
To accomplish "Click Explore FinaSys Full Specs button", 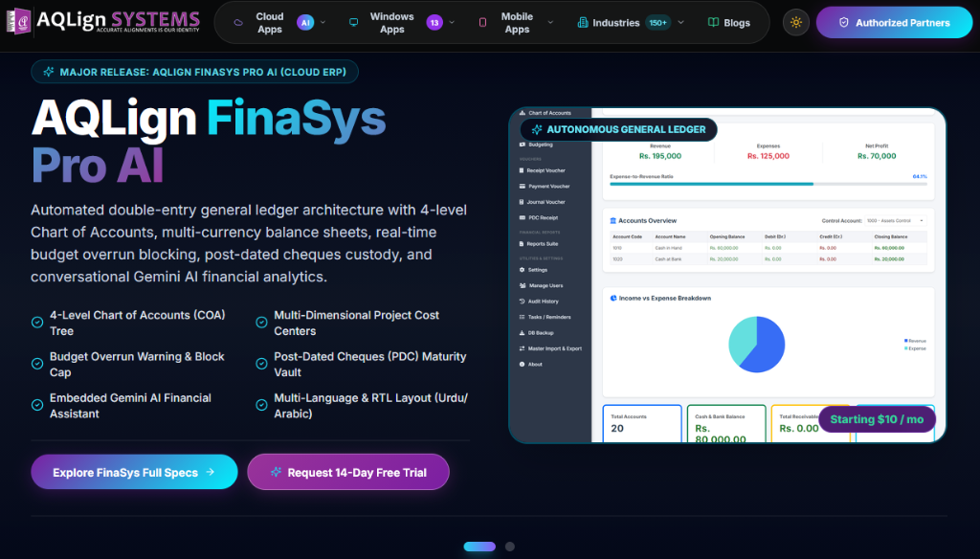I will pos(134,472).
